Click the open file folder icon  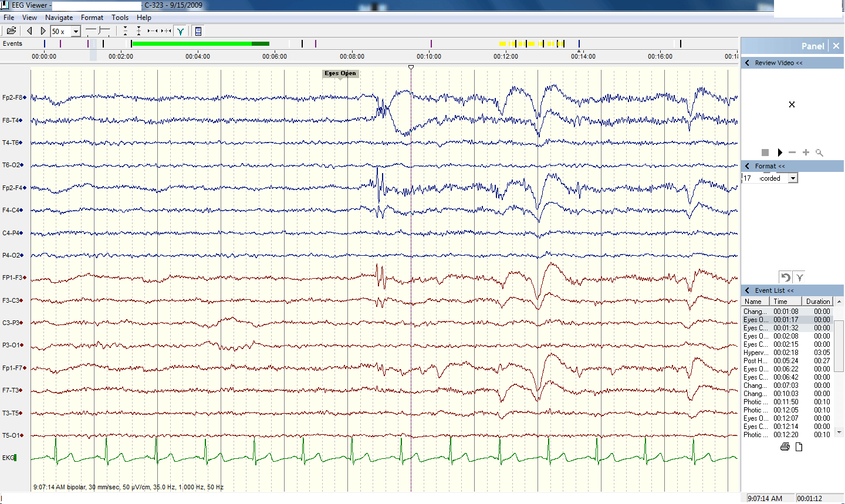point(11,31)
